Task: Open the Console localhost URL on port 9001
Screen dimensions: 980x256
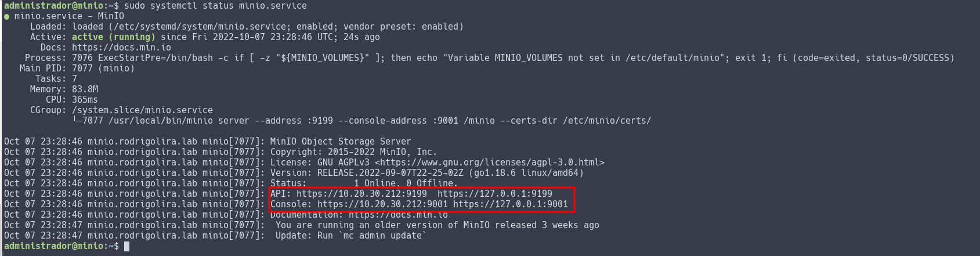Action: coord(510,204)
